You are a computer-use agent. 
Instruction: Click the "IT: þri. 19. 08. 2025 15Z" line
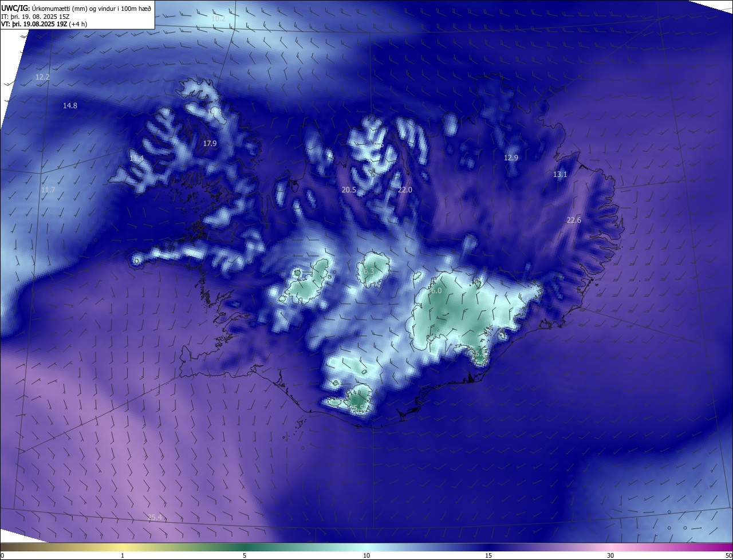(36, 17)
